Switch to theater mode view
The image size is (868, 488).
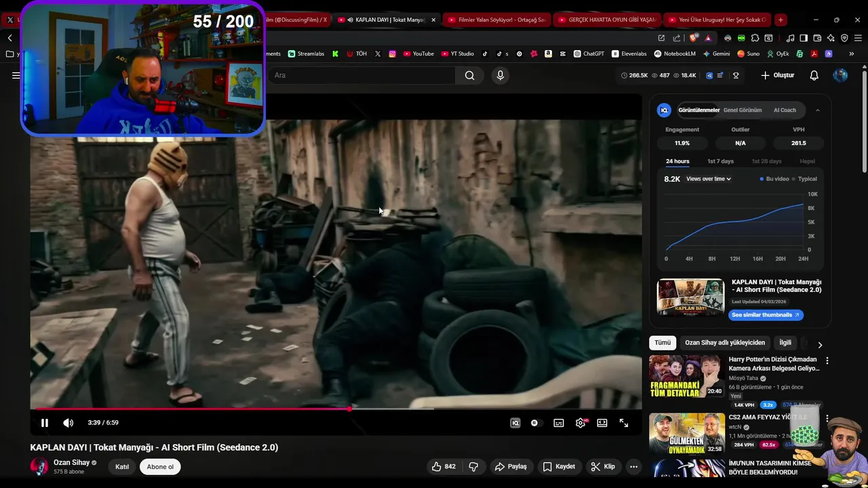pyautogui.click(x=602, y=423)
